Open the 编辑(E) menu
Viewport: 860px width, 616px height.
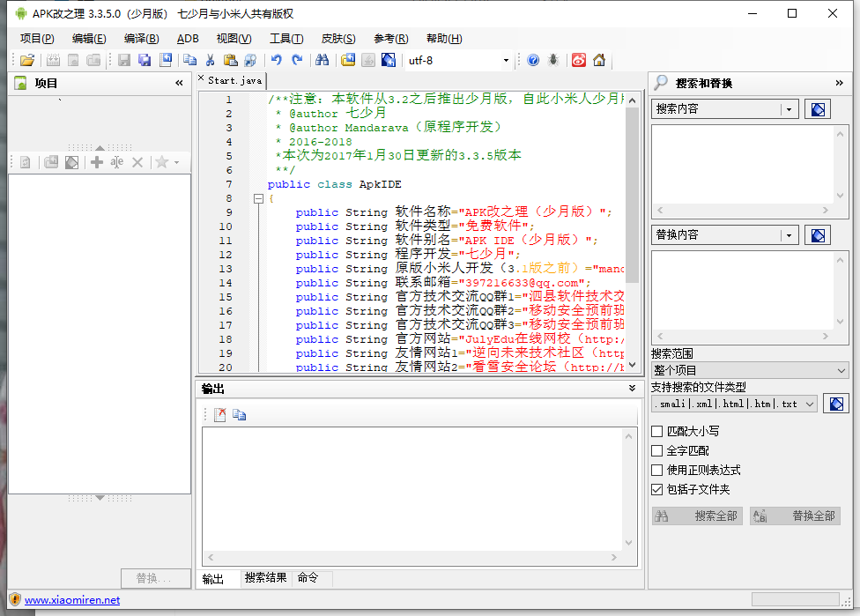(89, 39)
